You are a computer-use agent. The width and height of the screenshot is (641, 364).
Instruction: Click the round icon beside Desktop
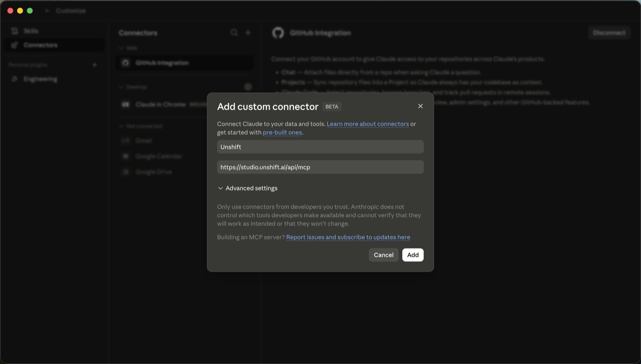point(248,87)
